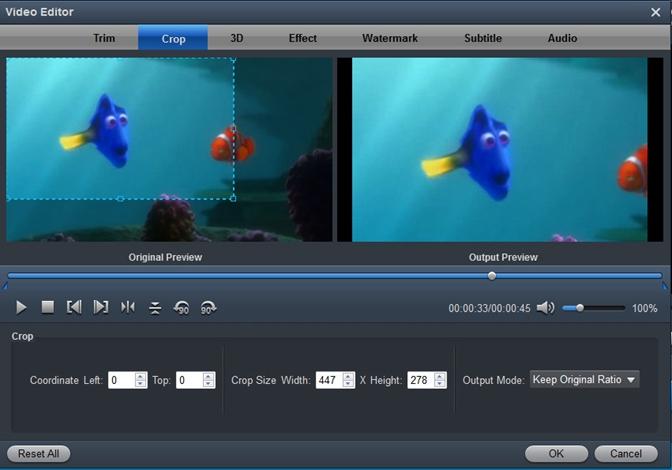Click the 00:00:33/00:00:45 time display
The height and width of the screenshot is (470, 672).
tap(489, 308)
